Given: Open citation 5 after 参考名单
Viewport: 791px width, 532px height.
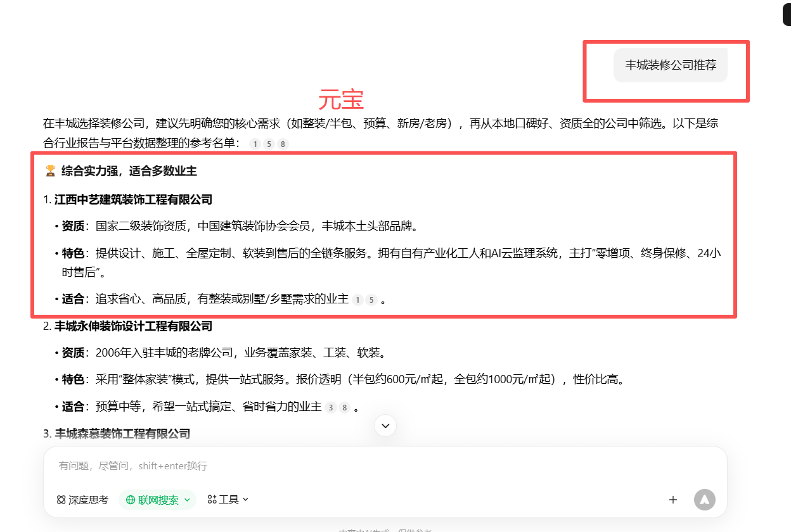Looking at the screenshot, I should click(x=269, y=144).
